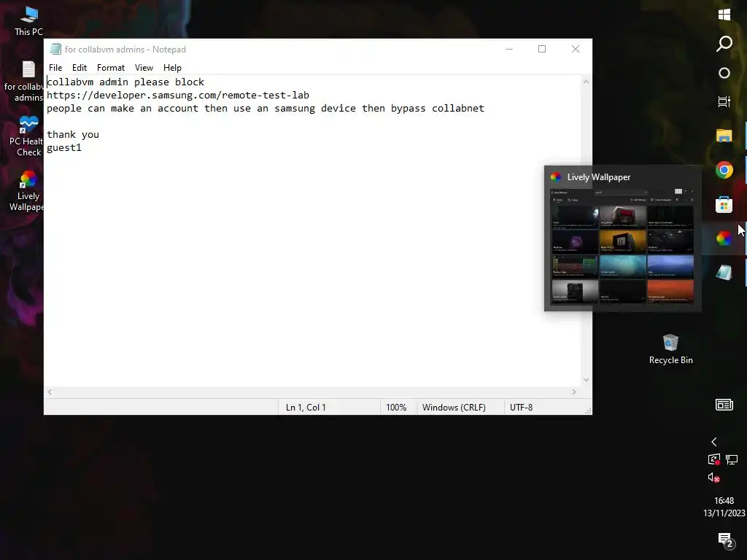Select the Notepad taskbar icon
The width and height of the screenshot is (747, 560).
(x=724, y=273)
